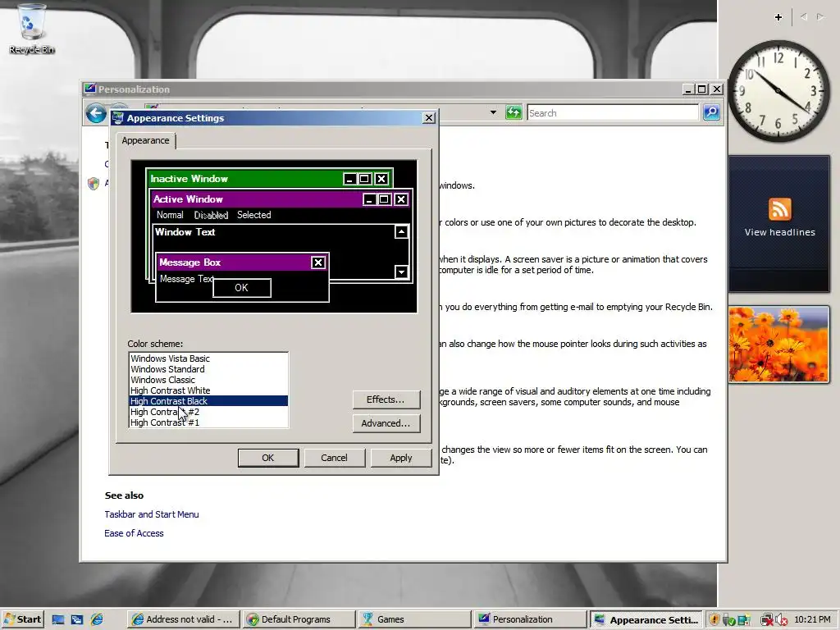This screenshot has width=840, height=630.
Task: Click Cancel in Appearance Settings dialog
Action: click(x=335, y=458)
